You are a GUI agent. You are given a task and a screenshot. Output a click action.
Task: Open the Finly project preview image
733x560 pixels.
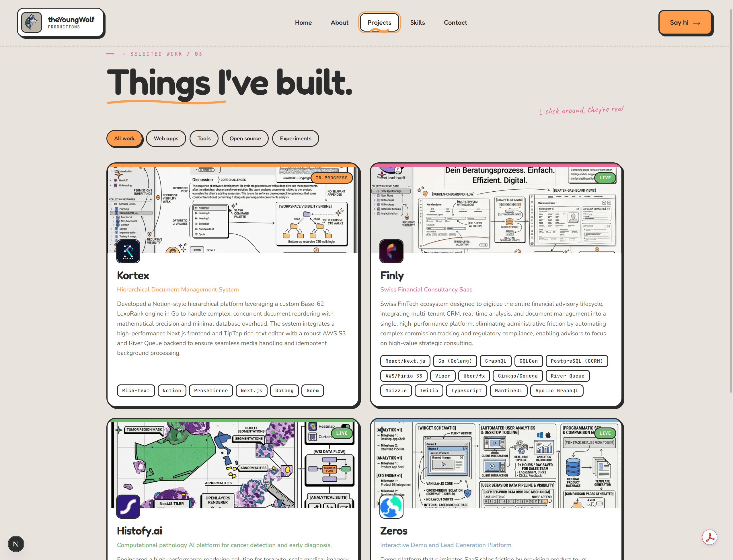pyautogui.click(x=496, y=209)
